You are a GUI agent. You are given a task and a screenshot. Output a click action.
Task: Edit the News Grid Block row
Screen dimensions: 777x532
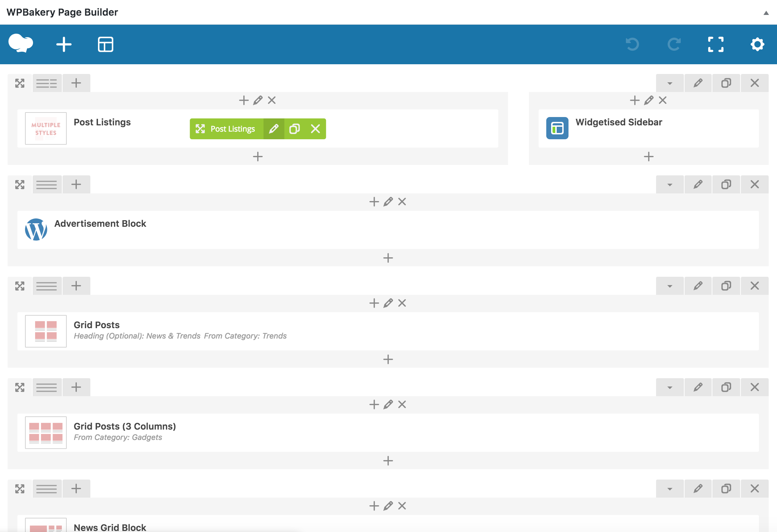(x=698, y=489)
